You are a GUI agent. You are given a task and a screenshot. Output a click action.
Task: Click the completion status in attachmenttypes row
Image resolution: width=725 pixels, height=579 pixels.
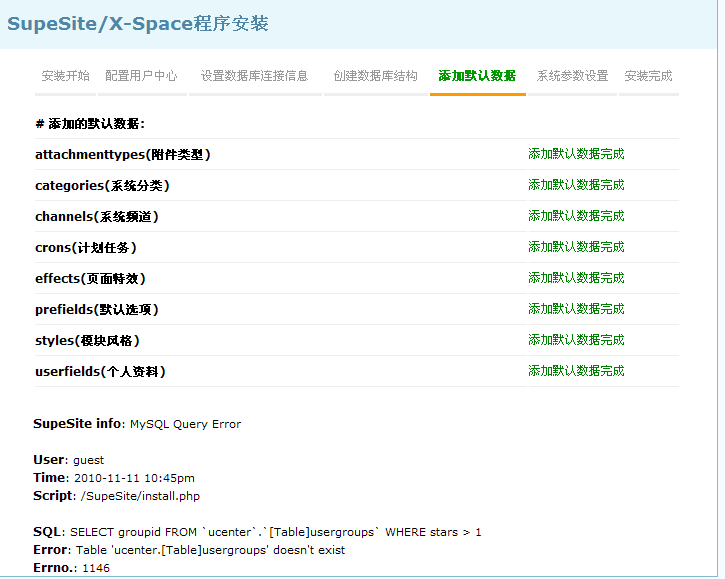pos(576,154)
